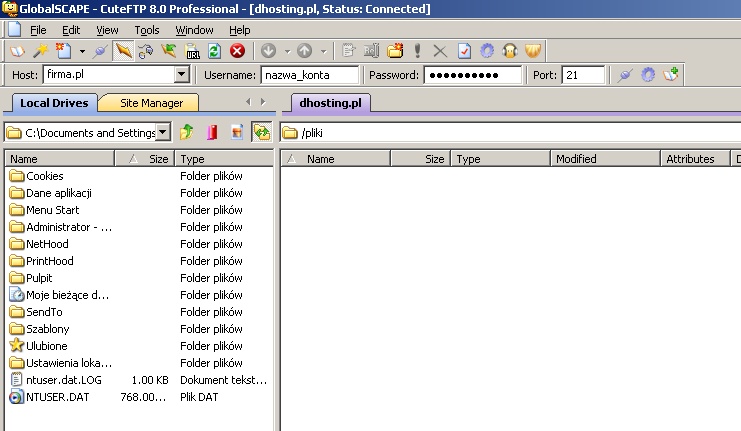Toggle the highlighted folder-sync icon in local pane
This screenshot has width=741, height=431.
262,132
